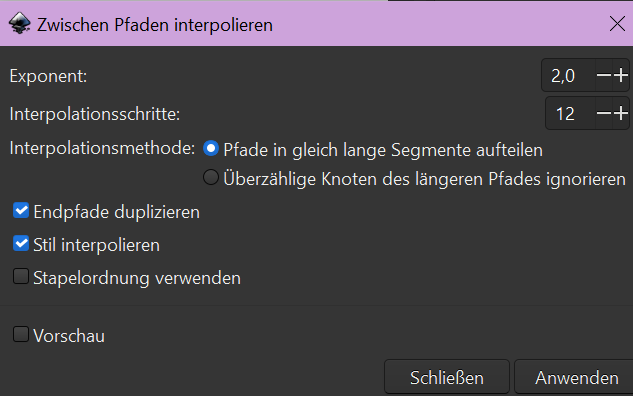Decrease the Exponent value with minus
This screenshot has height=396, width=633.
point(604,75)
